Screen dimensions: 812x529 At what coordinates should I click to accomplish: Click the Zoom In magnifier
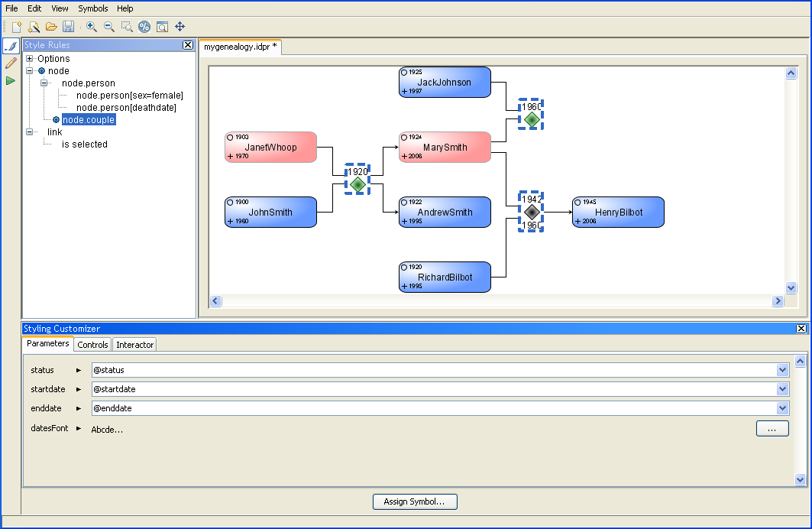(92, 27)
